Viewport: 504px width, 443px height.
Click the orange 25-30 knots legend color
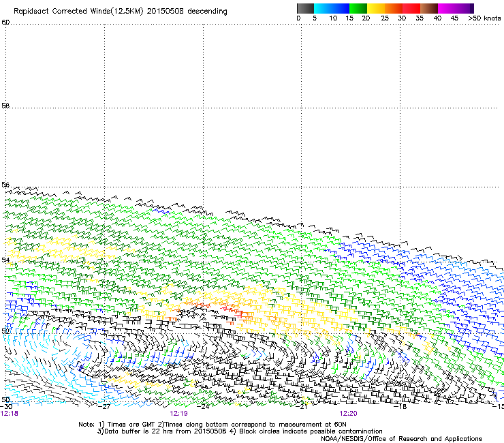394,8
